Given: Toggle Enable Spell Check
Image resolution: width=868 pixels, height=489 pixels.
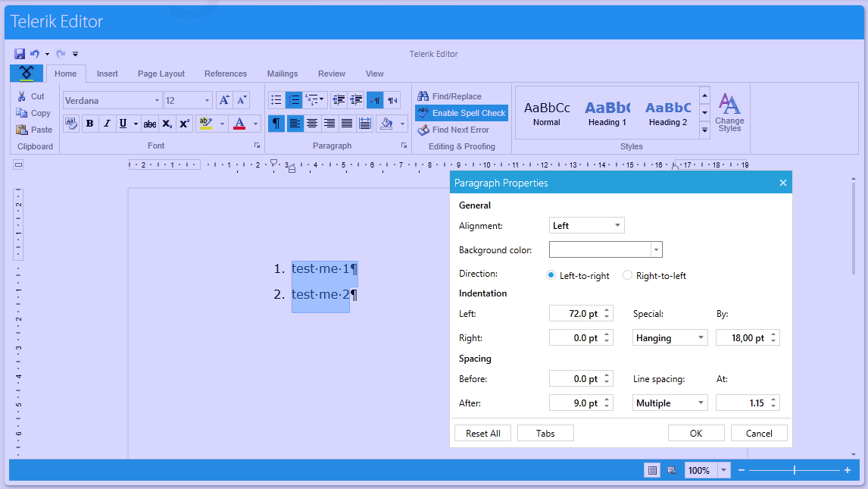Looking at the screenshot, I should [x=462, y=113].
